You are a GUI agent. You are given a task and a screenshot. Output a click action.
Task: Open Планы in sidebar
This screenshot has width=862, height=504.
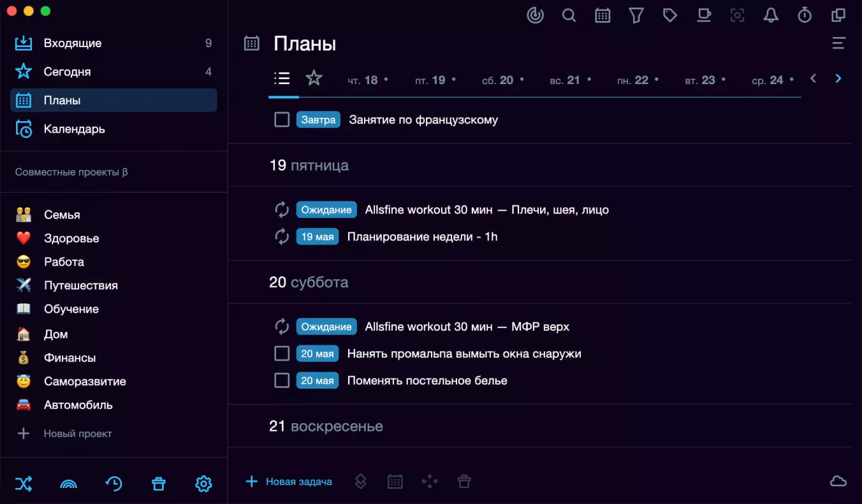click(x=113, y=100)
